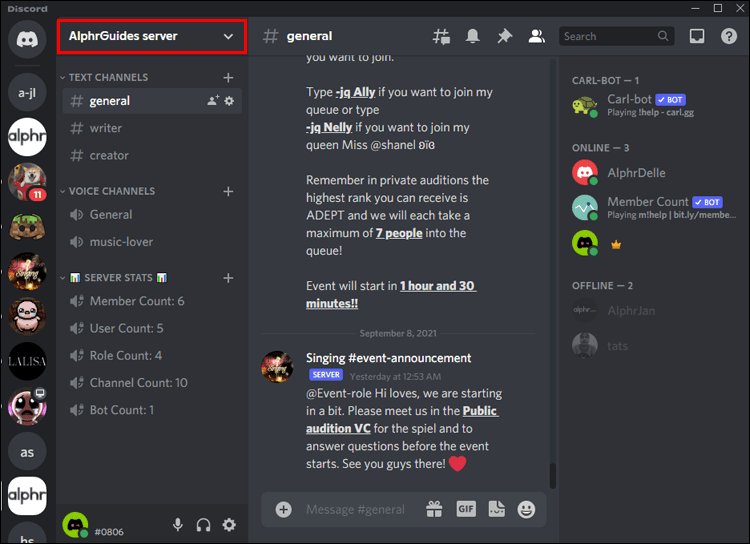Open Member Count bot profile
This screenshot has height=544, width=750.
655,208
